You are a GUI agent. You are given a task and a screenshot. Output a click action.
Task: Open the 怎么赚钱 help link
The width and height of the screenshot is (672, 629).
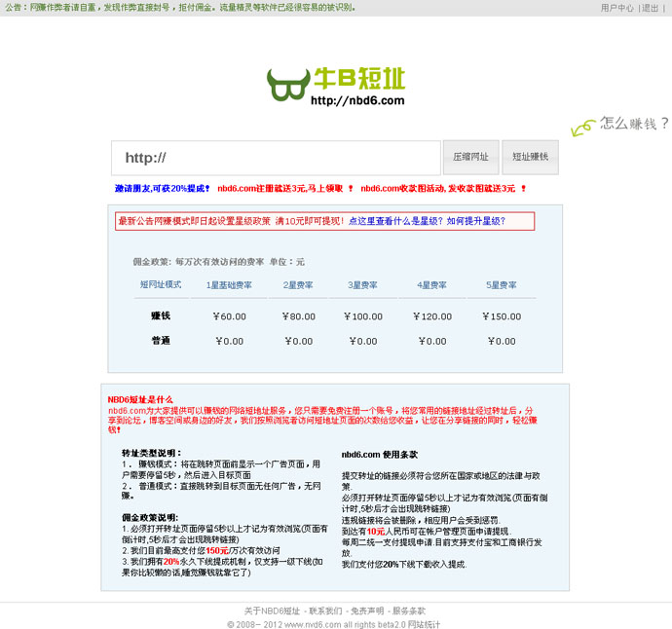634,124
